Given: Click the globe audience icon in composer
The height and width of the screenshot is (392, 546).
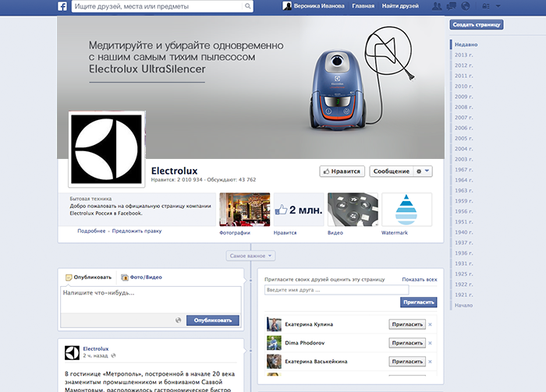Looking at the screenshot, I should click(x=179, y=320).
